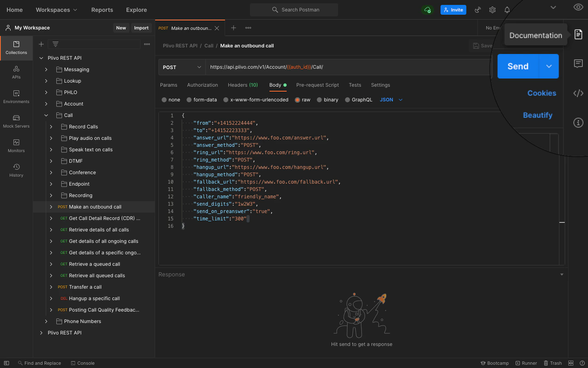Select the form-data body type
588x368 pixels.
[202, 100]
